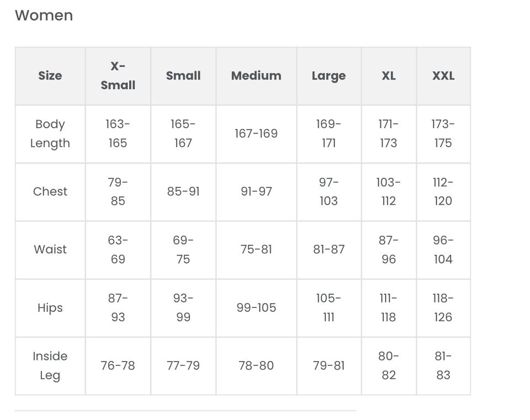Select the Medium waist 75-81 cell

pos(256,249)
